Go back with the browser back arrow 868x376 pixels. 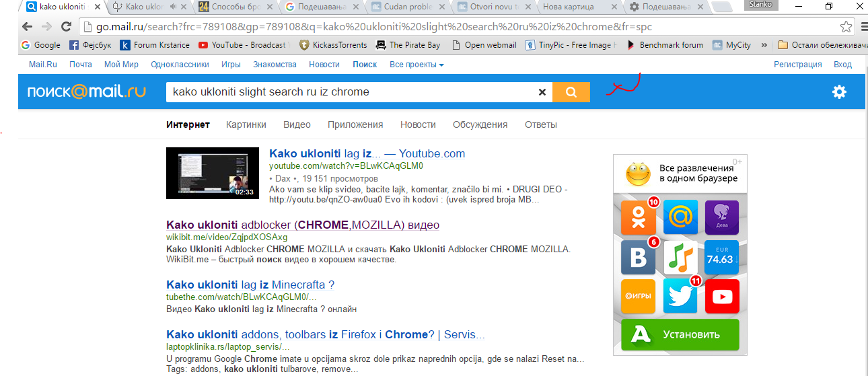click(27, 28)
